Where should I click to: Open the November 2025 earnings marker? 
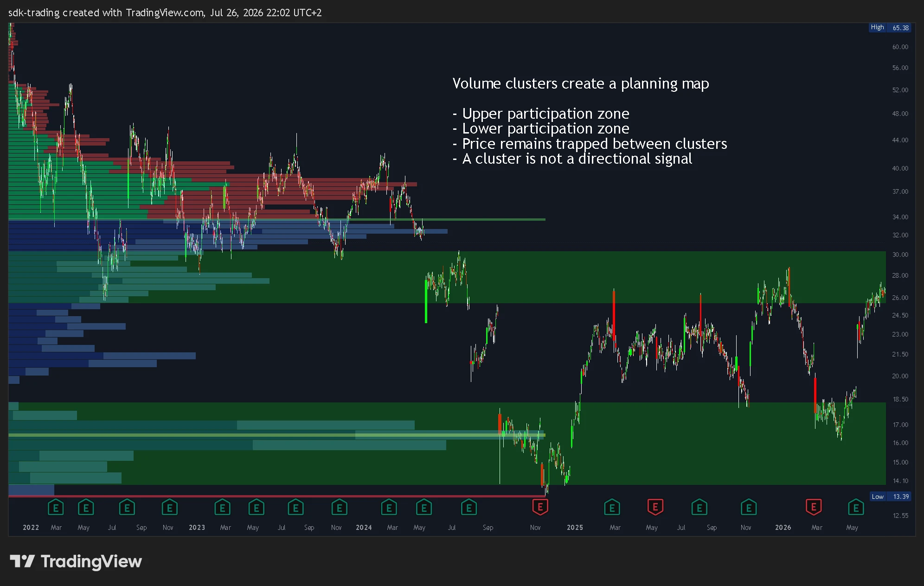click(748, 508)
